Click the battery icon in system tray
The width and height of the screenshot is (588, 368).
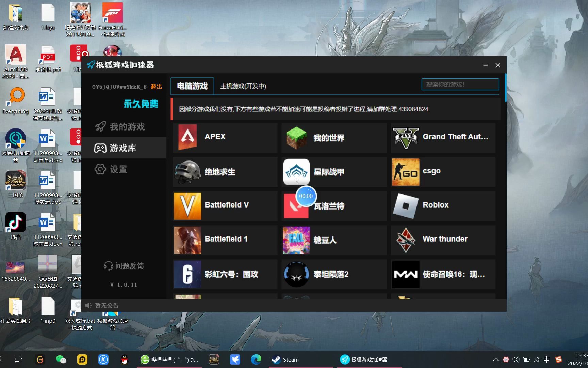tap(526, 359)
